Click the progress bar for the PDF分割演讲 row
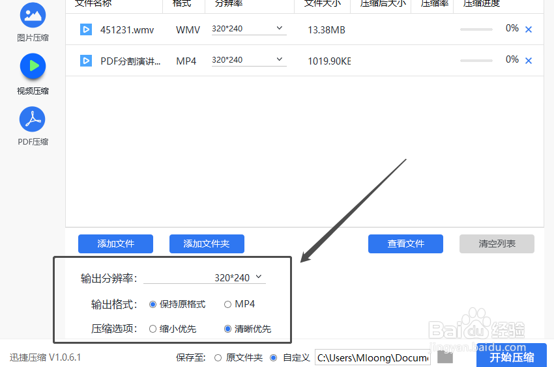Screen dimensions: 559x367 tap(476, 61)
